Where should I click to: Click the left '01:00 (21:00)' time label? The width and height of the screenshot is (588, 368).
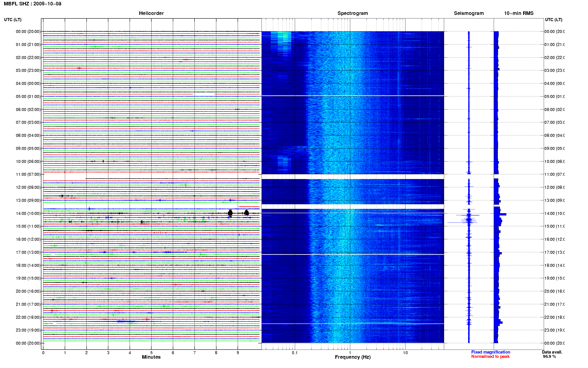28,44
